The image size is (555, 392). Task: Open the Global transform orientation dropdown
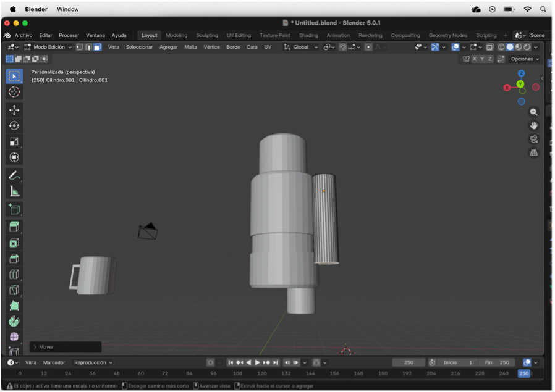click(x=301, y=47)
